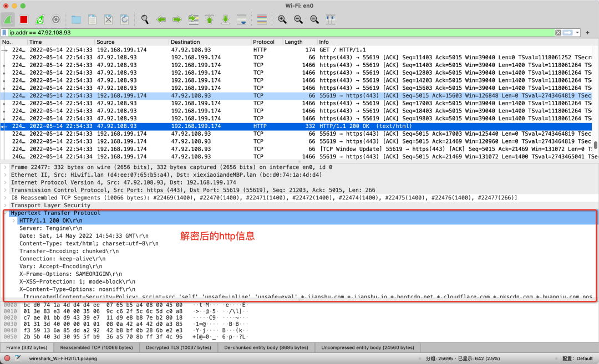Expand Transmission Control Protocol node
This screenshot has width=599, height=364.
6,190
